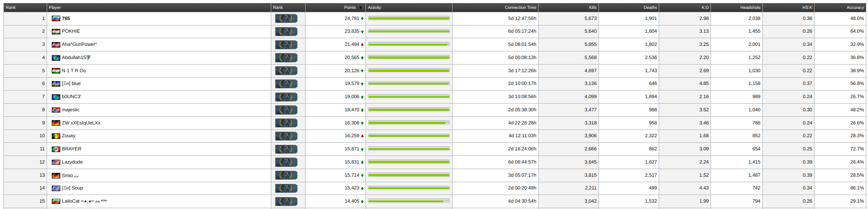This screenshot has height=209, width=868.
Task: Sort the table by Points column
Action: [350, 8]
